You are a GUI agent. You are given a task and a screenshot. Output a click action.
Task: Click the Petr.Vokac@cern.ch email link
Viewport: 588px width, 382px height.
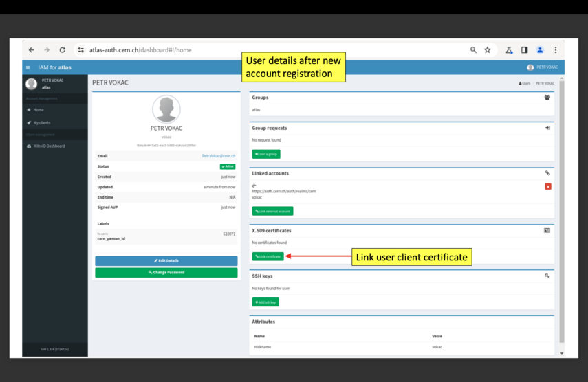click(218, 156)
